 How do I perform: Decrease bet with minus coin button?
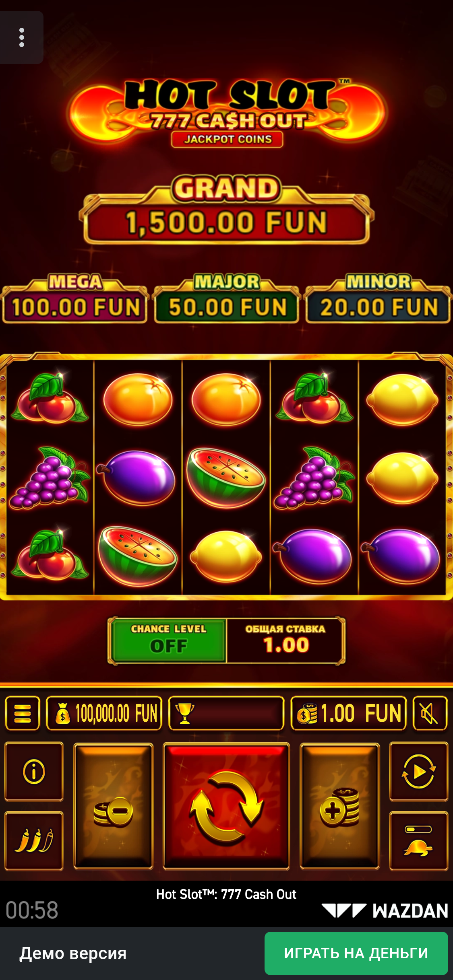pyautogui.click(x=113, y=806)
